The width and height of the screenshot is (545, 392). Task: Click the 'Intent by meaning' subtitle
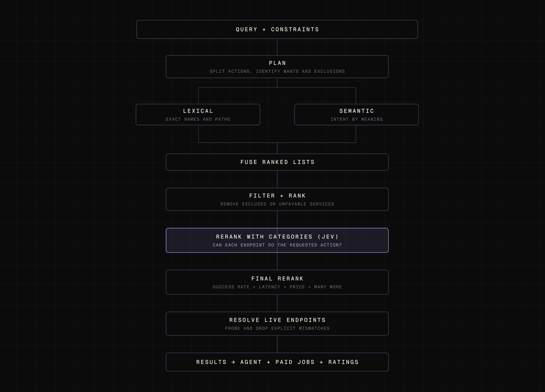(356, 119)
